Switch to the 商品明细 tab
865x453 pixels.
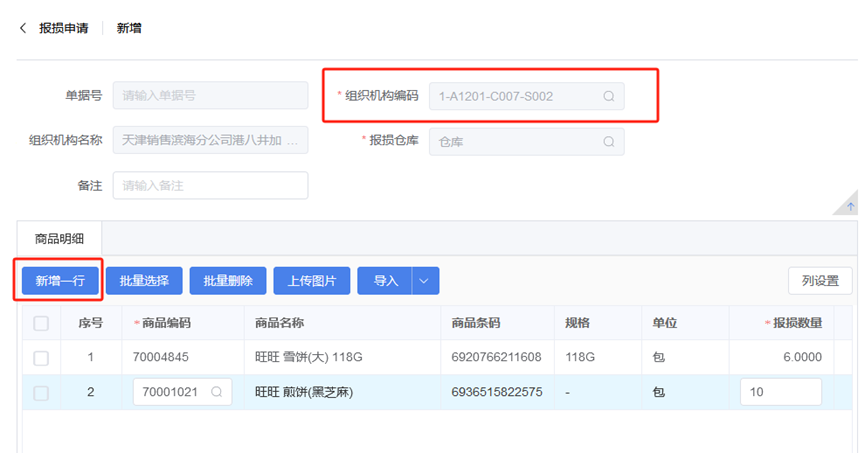pyautogui.click(x=59, y=238)
